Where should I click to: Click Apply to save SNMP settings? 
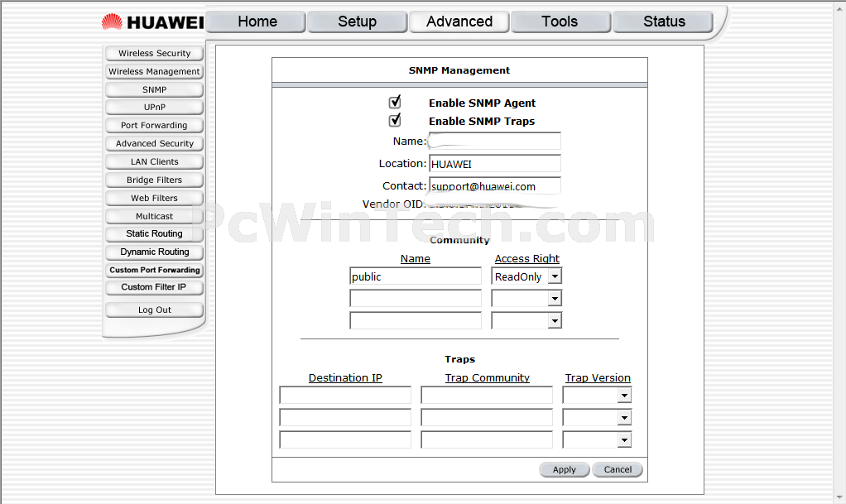tap(565, 469)
